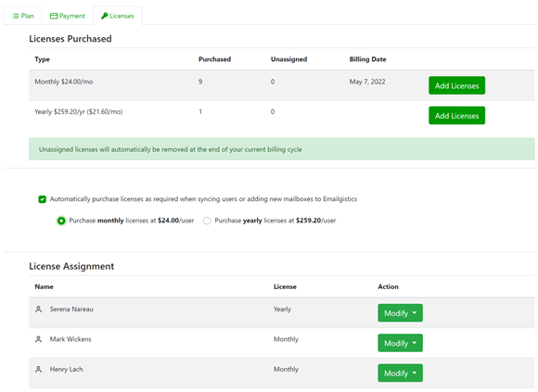Click the Unassigned column header
The height and width of the screenshot is (392, 538).
[288, 59]
